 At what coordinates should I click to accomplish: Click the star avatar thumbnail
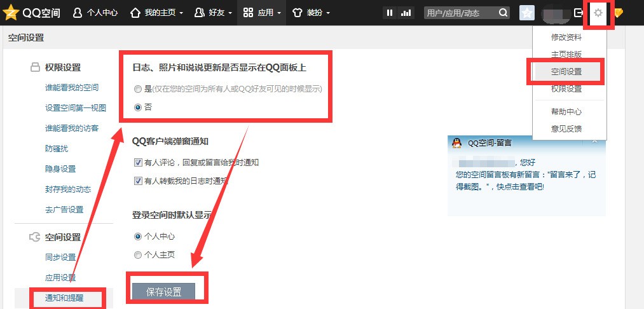[x=526, y=13]
